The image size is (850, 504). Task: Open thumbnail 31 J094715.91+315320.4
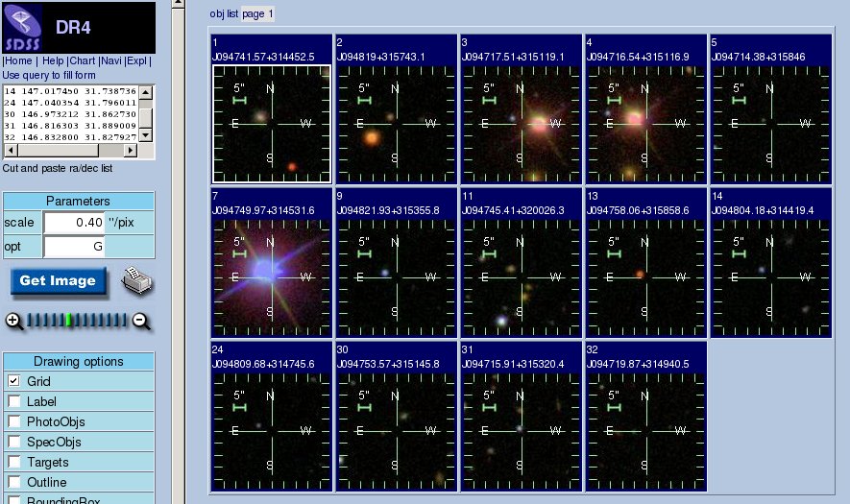pos(521,432)
